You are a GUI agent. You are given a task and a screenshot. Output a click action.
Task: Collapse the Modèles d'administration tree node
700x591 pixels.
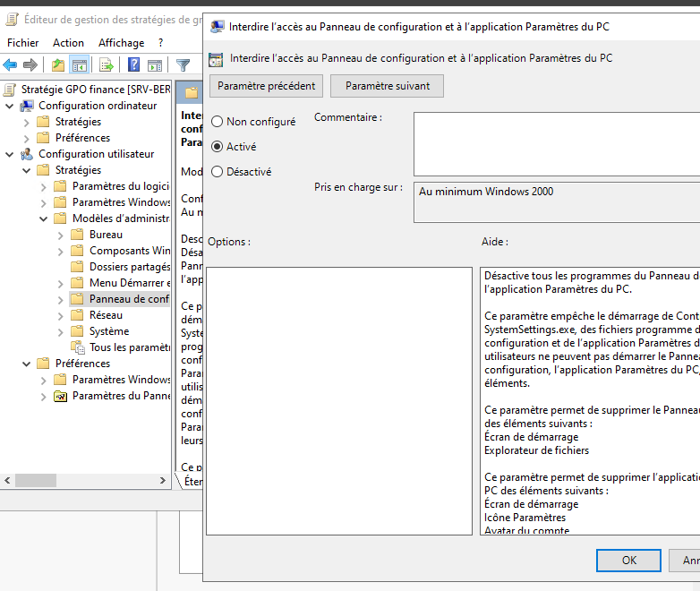pyautogui.click(x=43, y=218)
